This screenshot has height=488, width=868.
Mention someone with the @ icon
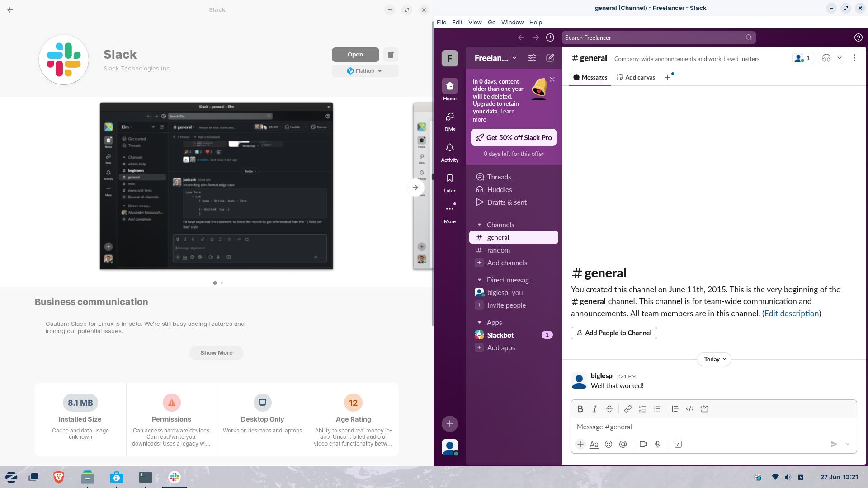pos(623,444)
